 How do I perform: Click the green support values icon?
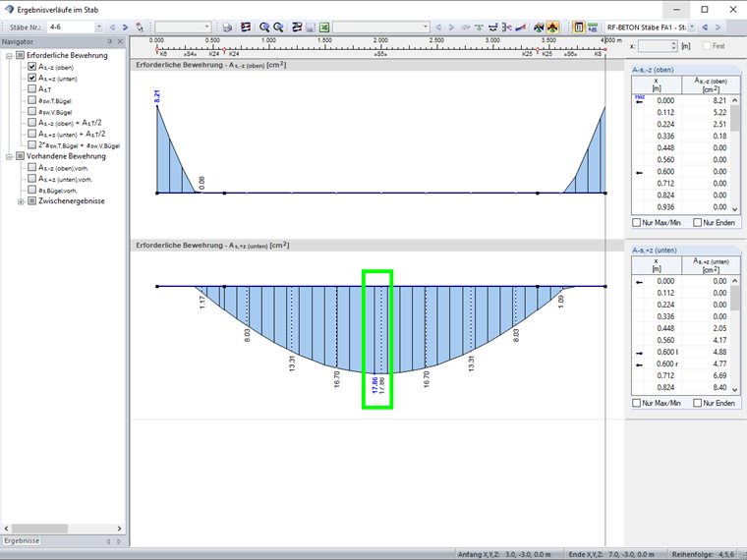(479, 28)
